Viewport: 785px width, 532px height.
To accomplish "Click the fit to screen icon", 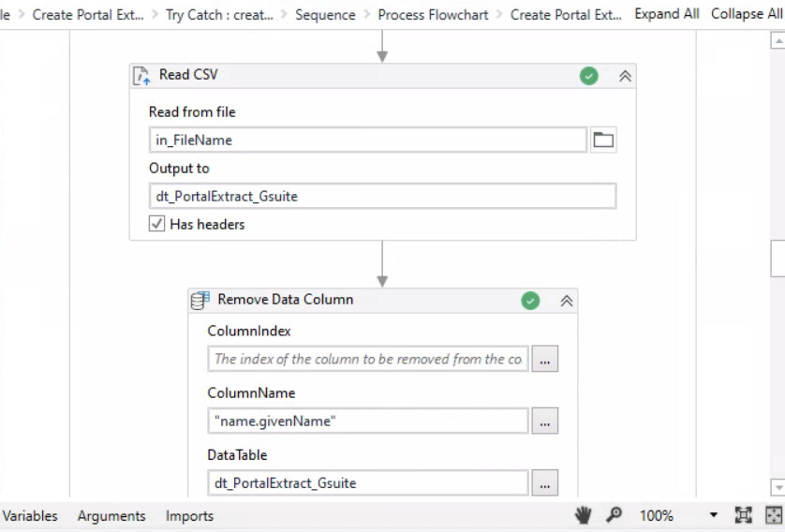I will 743,515.
